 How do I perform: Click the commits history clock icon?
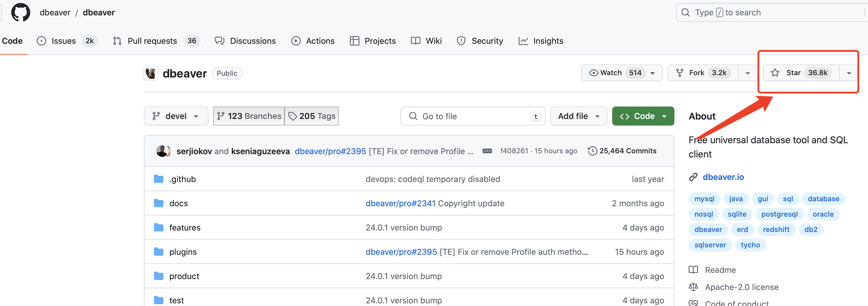coord(592,151)
